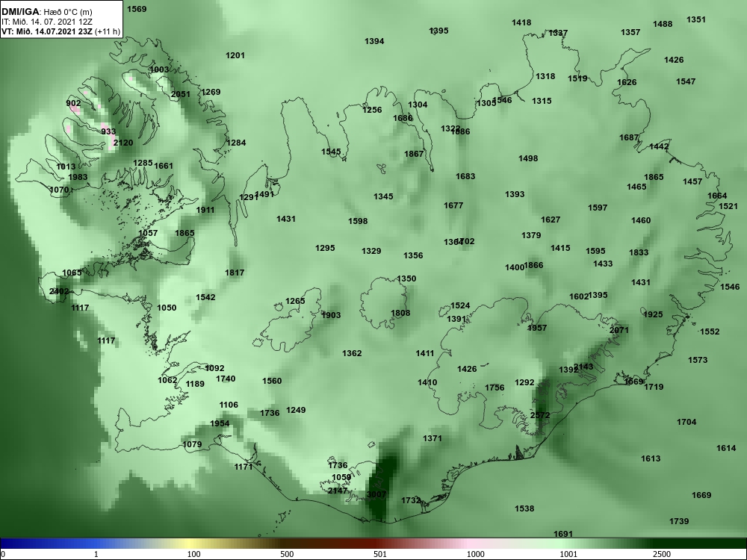
Task: Select the 1903 reading
Action: [x=331, y=315]
